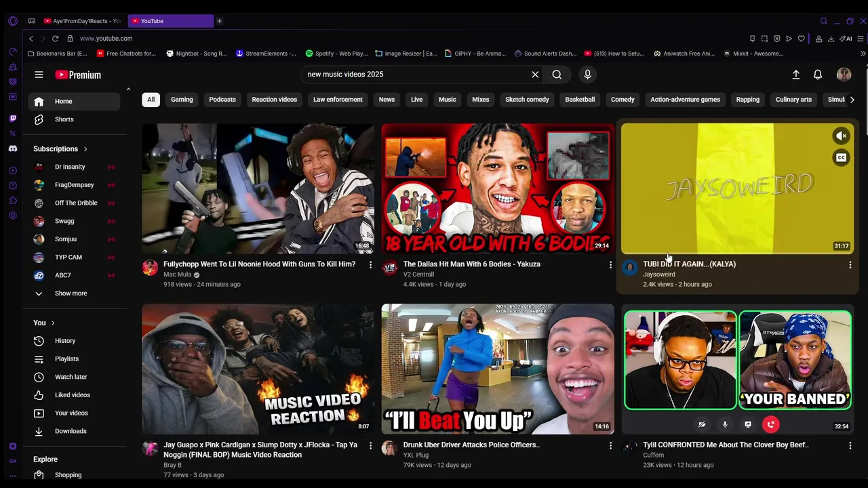Open Shorts in sidebar
The width and height of the screenshot is (868, 488).
point(74,119)
